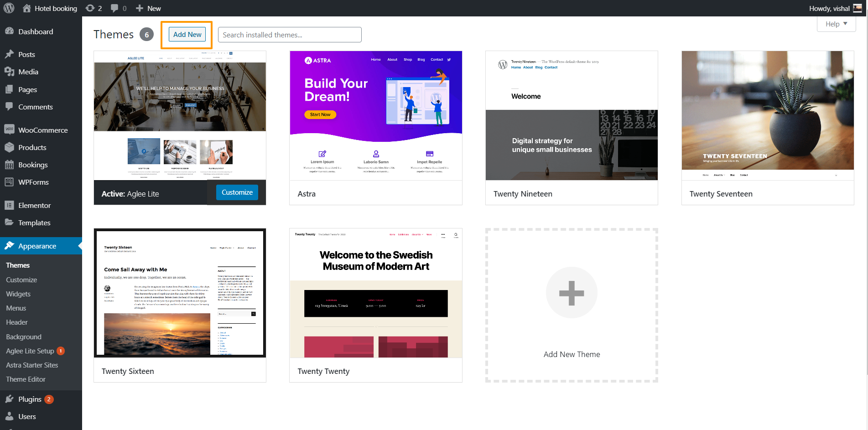Click the Customize button on Aglee Lite

coord(237,192)
